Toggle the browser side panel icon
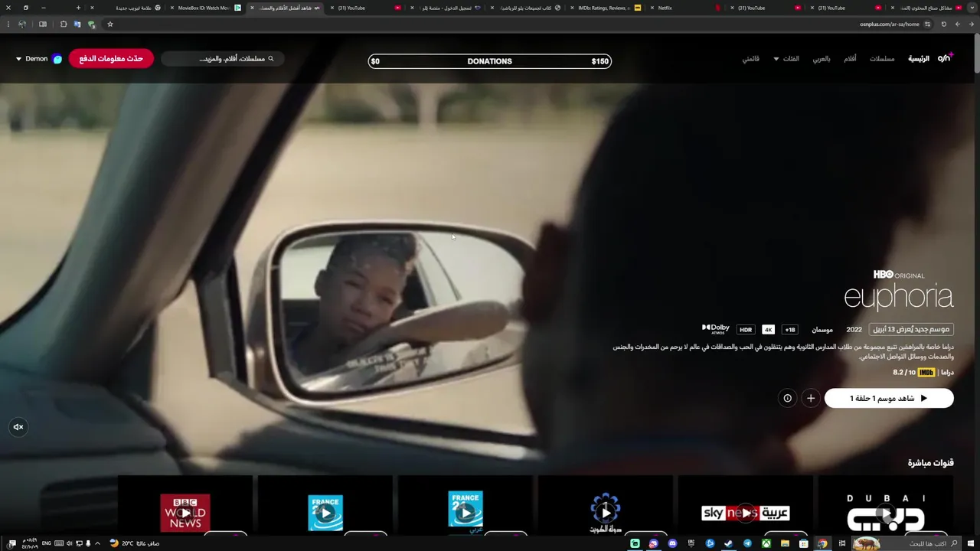The image size is (980, 551). click(x=42, y=24)
